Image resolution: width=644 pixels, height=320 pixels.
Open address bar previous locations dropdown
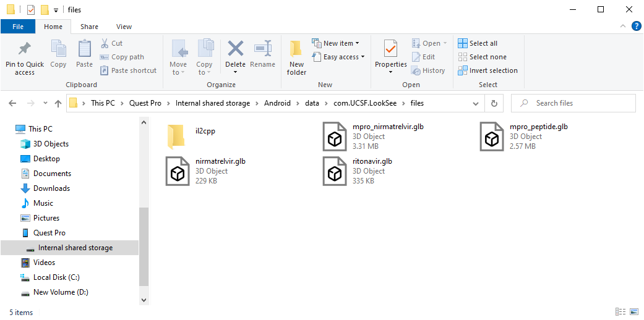[475, 103]
